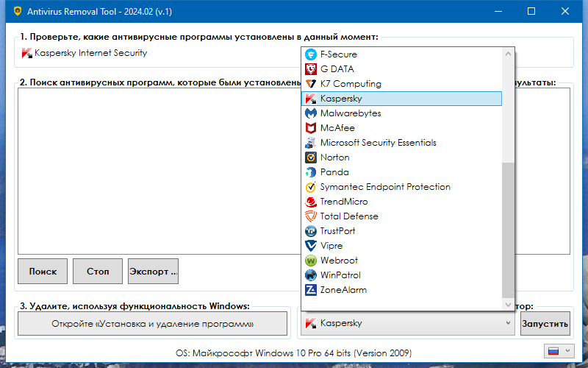Open «Установка и удаление программ» button
The height and width of the screenshot is (368, 588).
click(x=153, y=323)
